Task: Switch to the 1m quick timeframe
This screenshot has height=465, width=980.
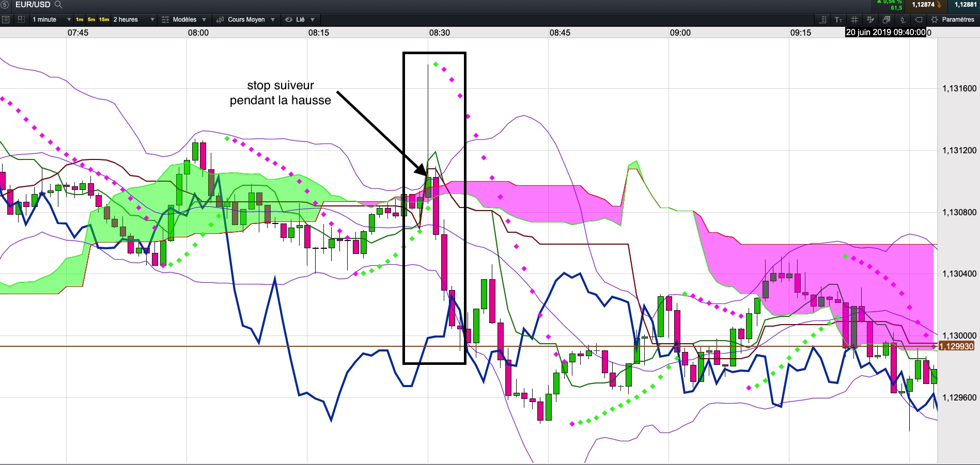Action: click(x=80, y=20)
